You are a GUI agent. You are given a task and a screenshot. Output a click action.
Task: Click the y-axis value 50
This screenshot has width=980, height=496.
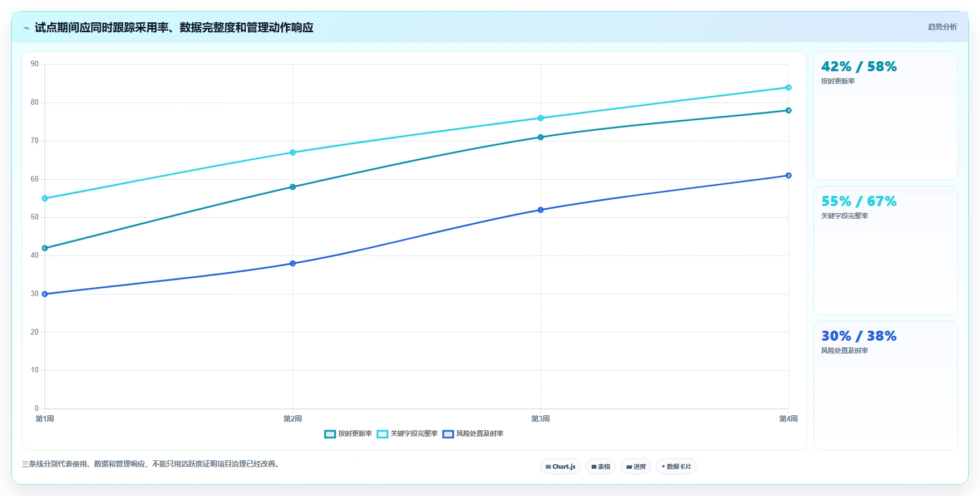point(35,217)
